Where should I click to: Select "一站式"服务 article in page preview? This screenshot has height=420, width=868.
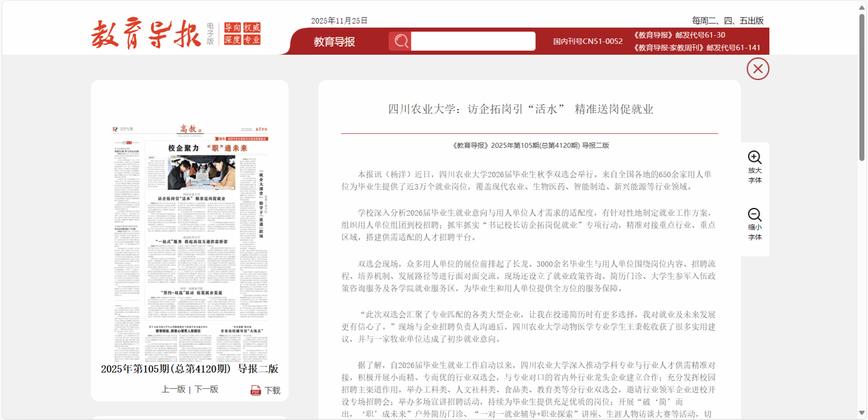click(191, 242)
